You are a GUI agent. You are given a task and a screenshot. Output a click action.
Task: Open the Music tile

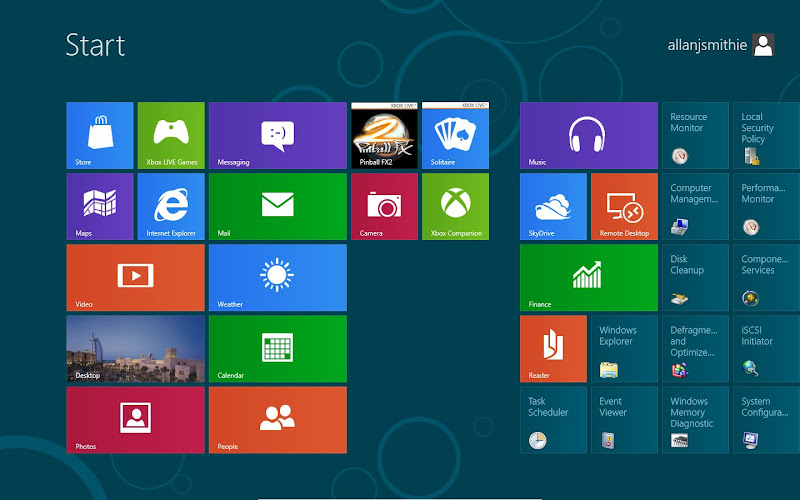point(589,135)
